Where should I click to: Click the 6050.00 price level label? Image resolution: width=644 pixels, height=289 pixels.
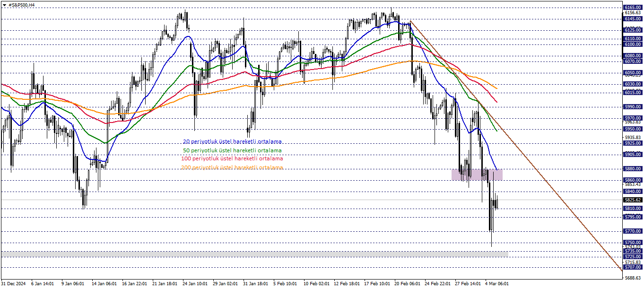633,73
